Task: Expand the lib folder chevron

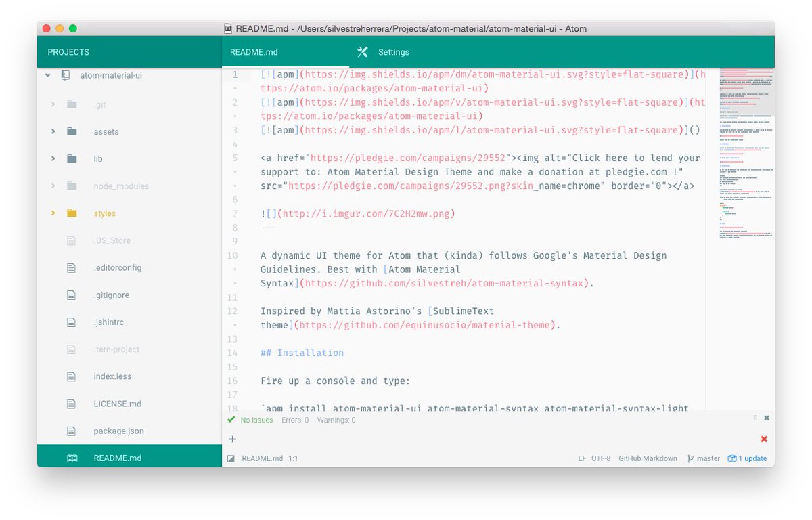Action: (x=53, y=158)
